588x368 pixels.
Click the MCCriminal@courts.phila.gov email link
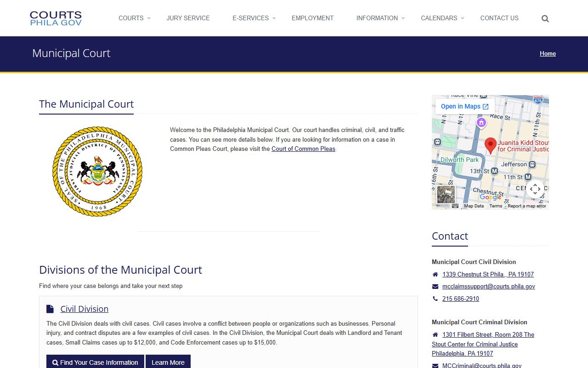pos(482,366)
